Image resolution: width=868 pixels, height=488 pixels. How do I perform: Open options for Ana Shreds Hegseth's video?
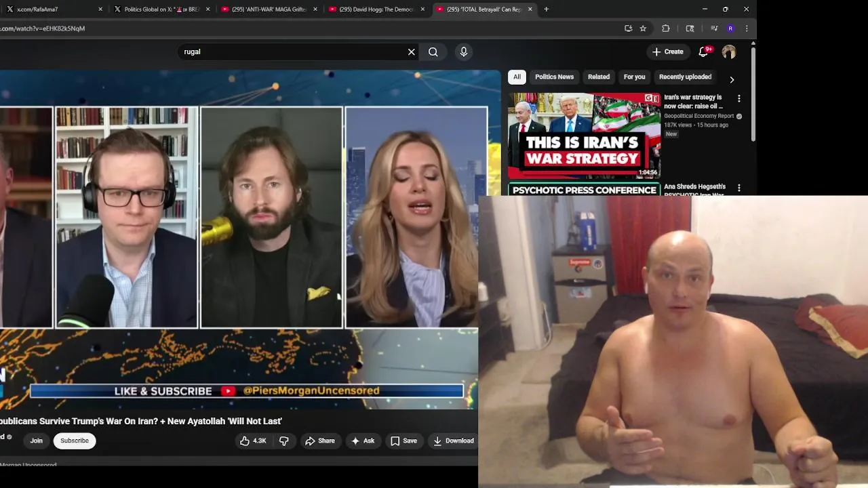click(739, 188)
